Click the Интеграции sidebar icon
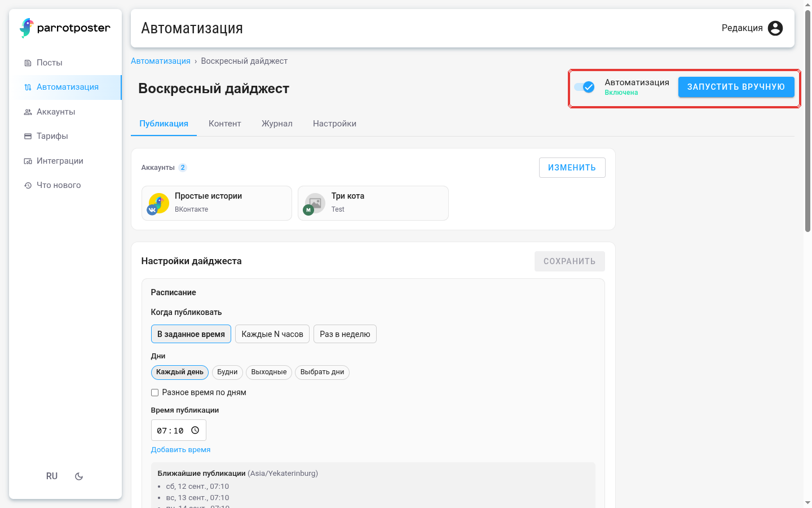The height and width of the screenshot is (508, 812). pyautogui.click(x=28, y=161)
